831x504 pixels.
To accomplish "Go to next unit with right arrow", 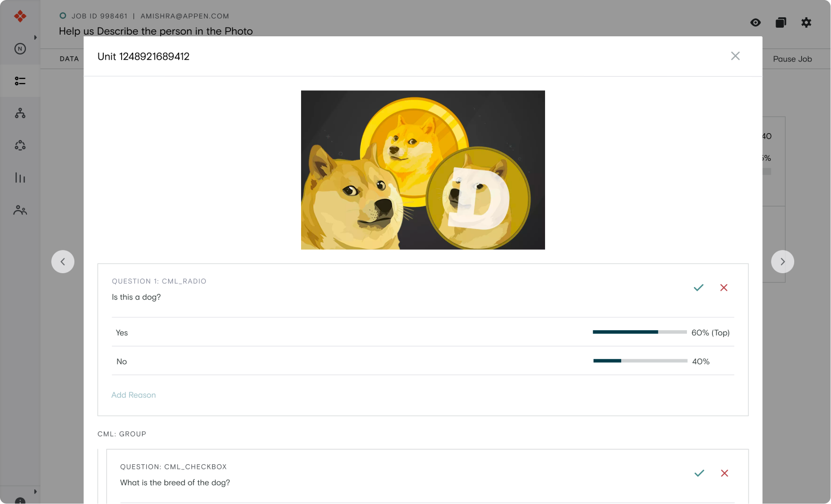I will 782,262.
